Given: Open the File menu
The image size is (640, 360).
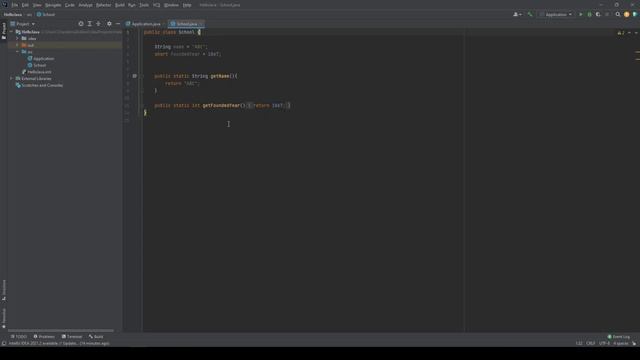Looking at the screenshot, I should [15, 5].
